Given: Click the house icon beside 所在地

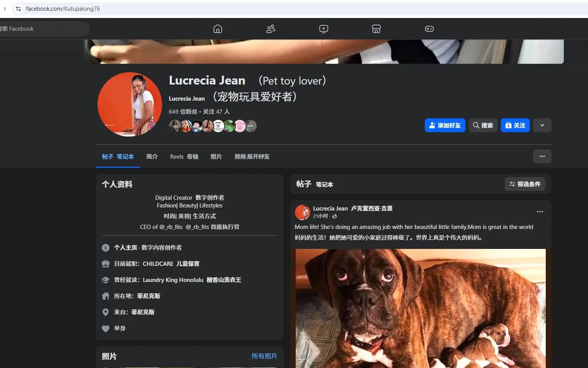Looking at the screenshot, I should tap(106, 296).
